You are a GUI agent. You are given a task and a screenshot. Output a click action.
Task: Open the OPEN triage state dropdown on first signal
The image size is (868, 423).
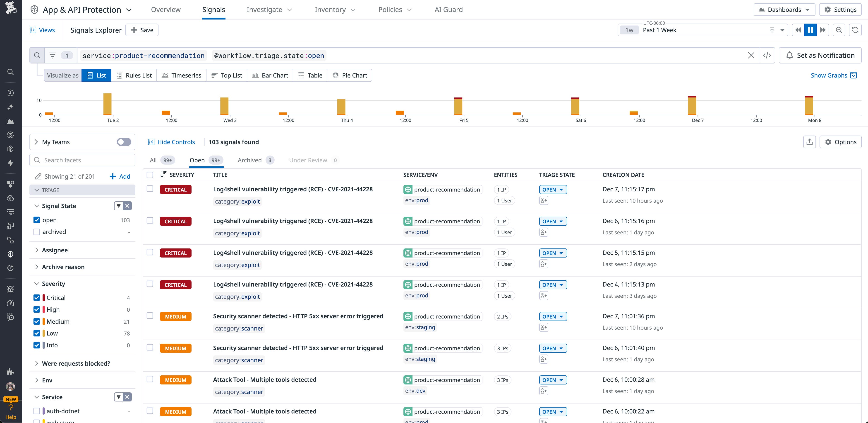coord(553,189)
